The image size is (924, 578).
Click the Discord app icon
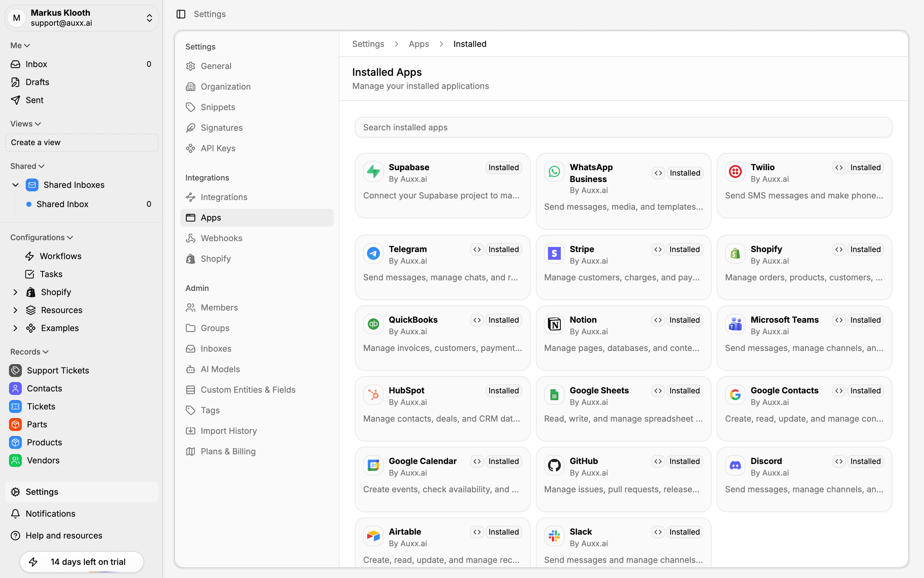tap(735, 466)
